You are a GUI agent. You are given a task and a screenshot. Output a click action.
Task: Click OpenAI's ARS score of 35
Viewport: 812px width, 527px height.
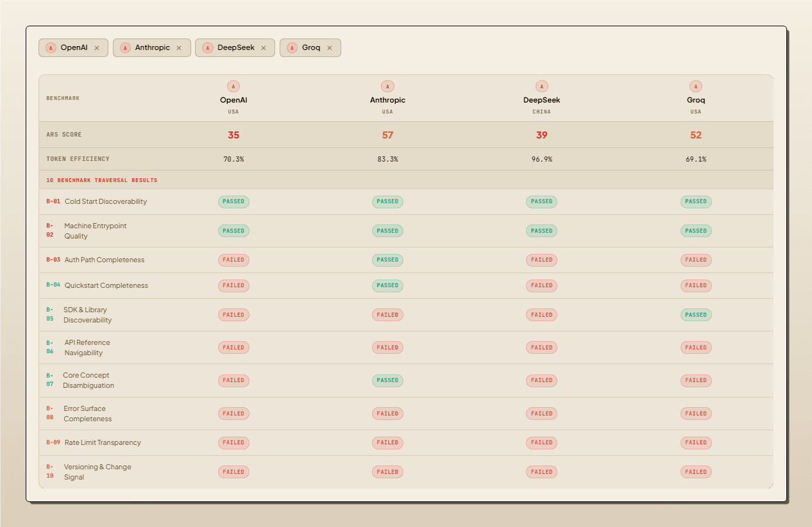pyautogui.click(x=233, y=135)
